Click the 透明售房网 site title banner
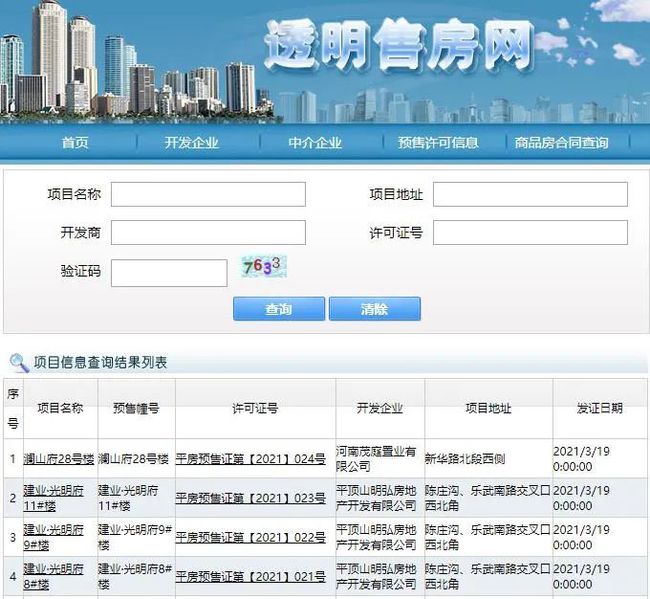Screen dimensions: 650x599 398,45
